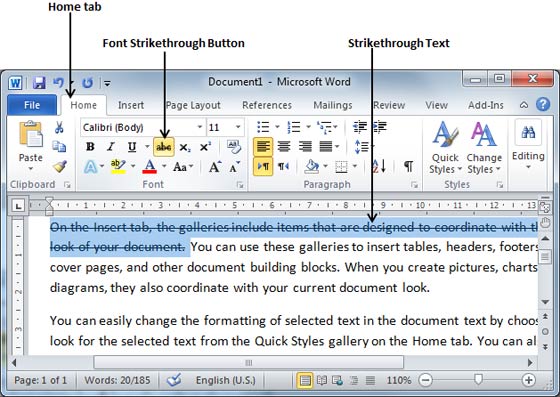Decrease paragraph indent
This screenshot has height=397, width=560.
[x=360, y=127]
